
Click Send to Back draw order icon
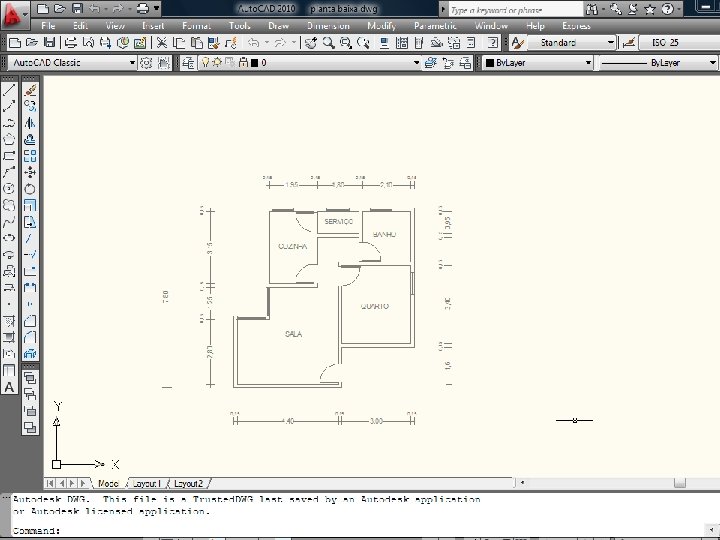click(x=30, y=394)
